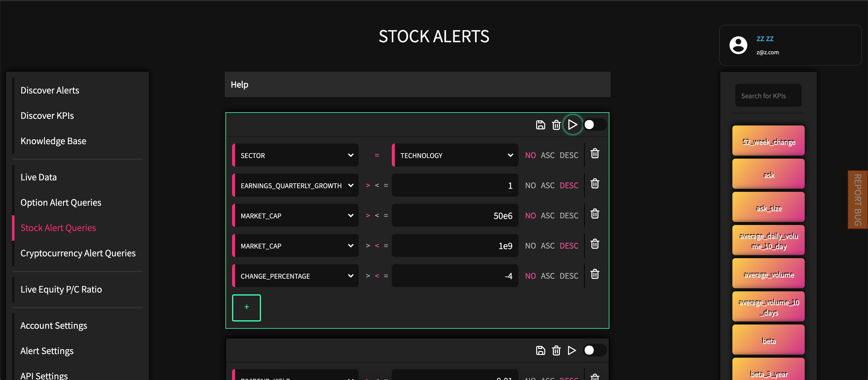Save the first stock alert query
Screen dimensions: 868x380
[540, 125]
